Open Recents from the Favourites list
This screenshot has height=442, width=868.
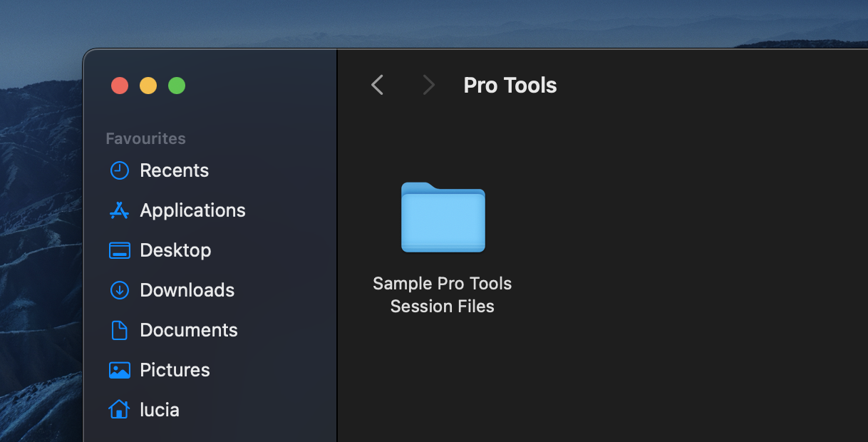(x=174, y=170)
